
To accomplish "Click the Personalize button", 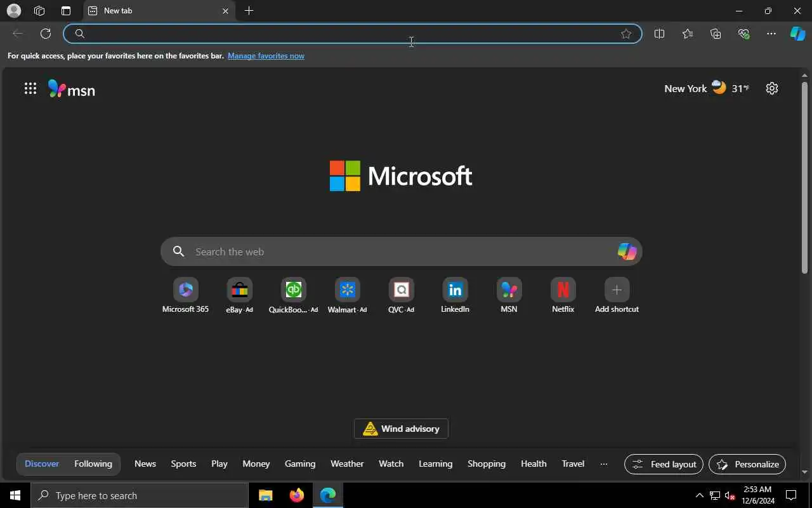I will [747, 464].
